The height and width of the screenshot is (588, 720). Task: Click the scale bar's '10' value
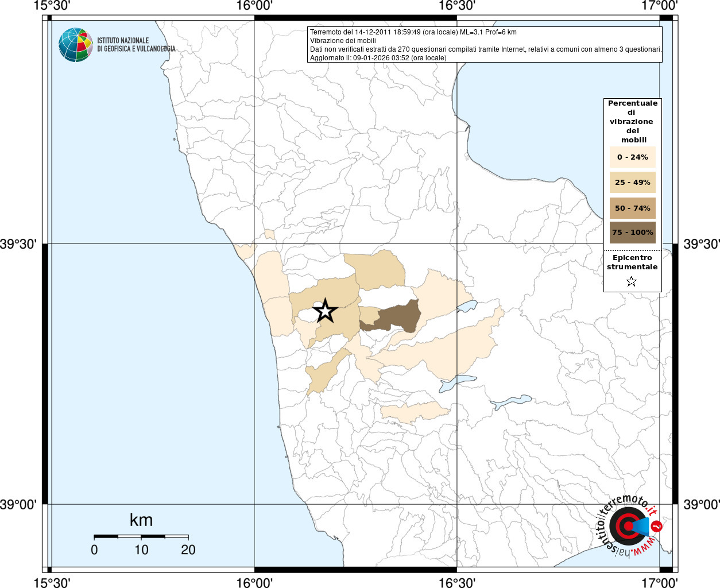tap(141, 550)
